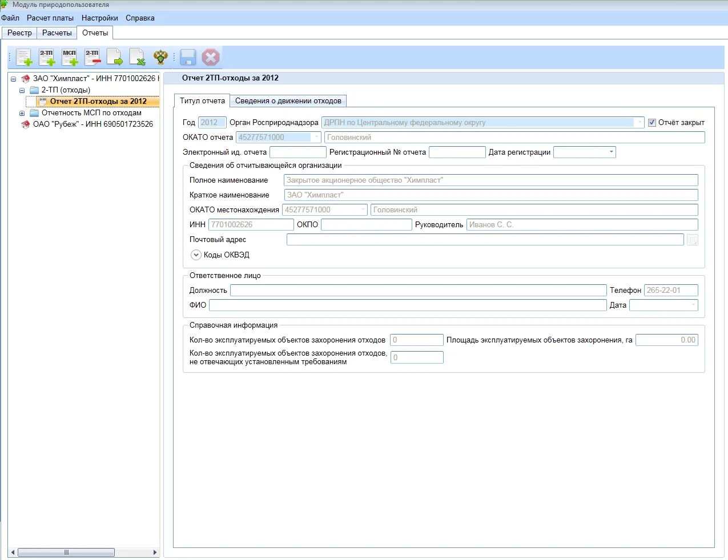
Task: Select ОАО "Рубеж" organization in tree
Action: coord(93,124)
